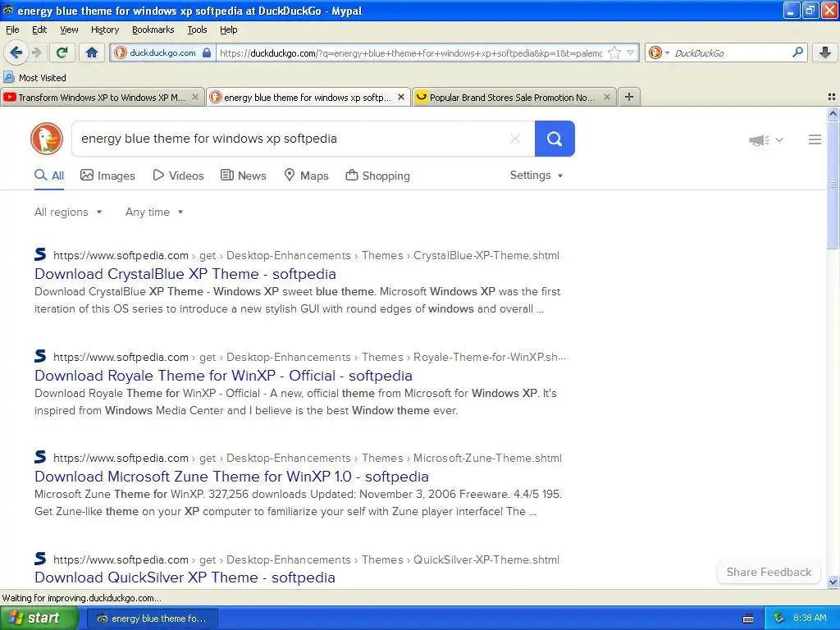Switch to the Images tab
Image resolution: width=840 pixels, height=630 pixels.
tap(107, 176)
